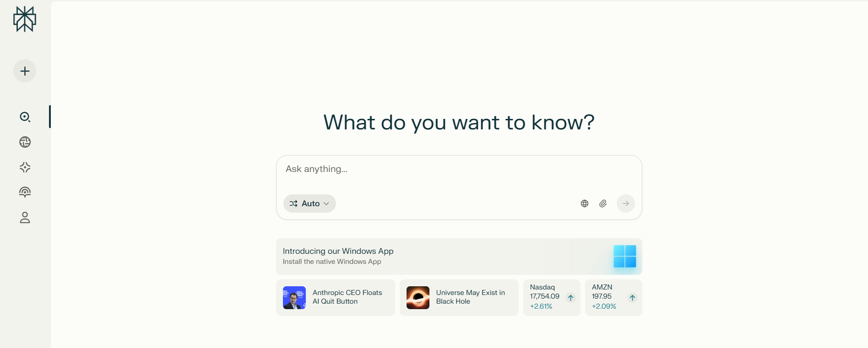Screen dimensions: 868x348
Task: Expand the Auto mode dropdown
Action: (309, 203)
